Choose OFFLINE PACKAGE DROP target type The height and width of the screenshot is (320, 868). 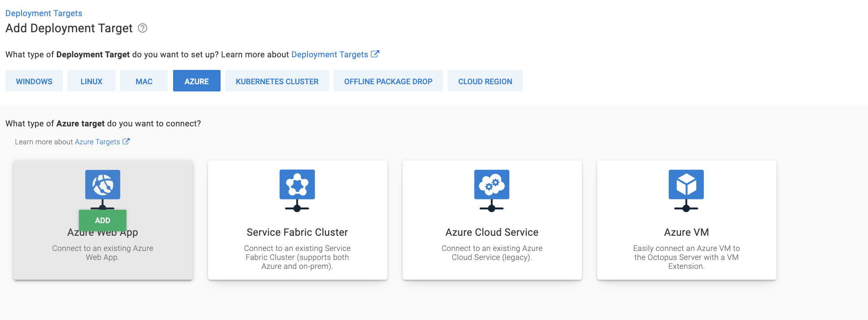click(388, 81)
